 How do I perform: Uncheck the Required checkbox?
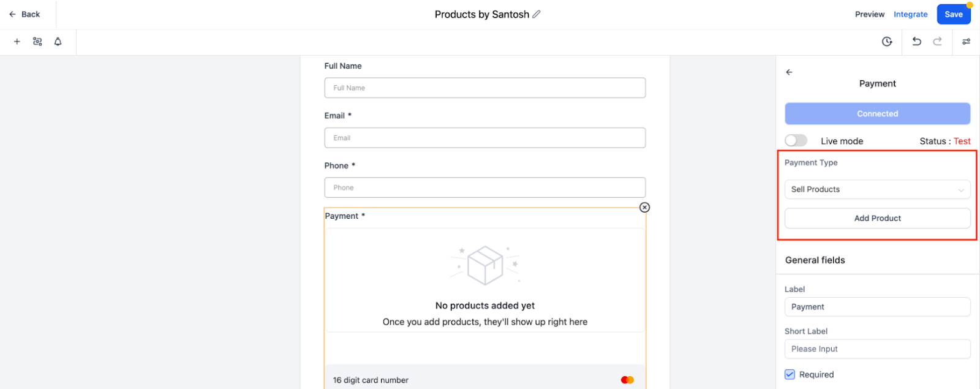coord(790,374)
